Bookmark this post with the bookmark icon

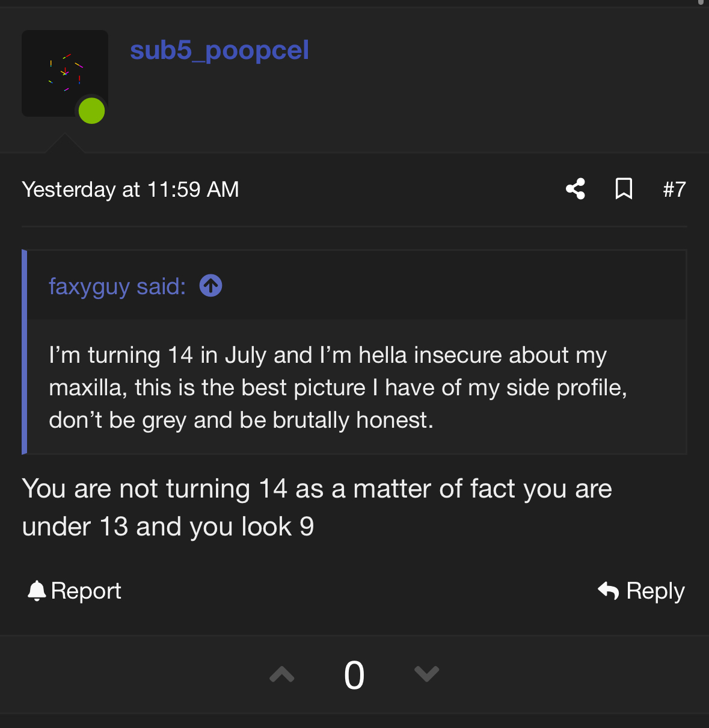click(624, 189)
